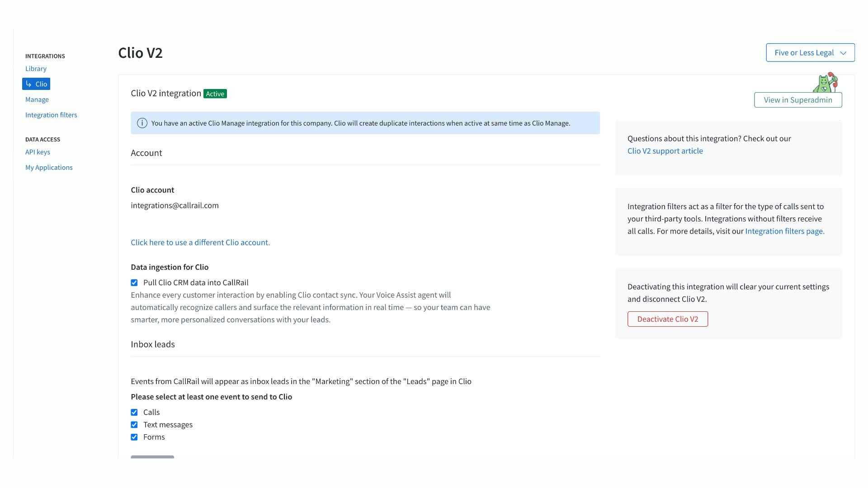Open My Applications in the sidebar
The width and height of the screenshot is (868, 488).
[49, 167]
